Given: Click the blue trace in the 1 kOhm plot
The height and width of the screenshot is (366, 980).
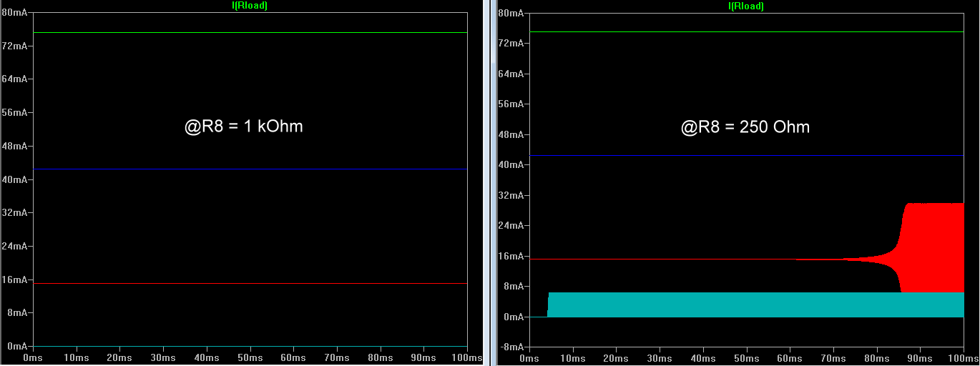Looking at the screenshot, I should click(x=250, y=169).
